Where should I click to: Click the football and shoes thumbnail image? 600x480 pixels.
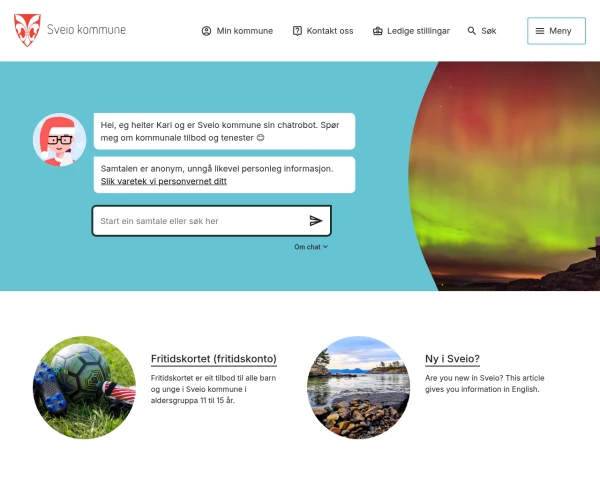pos(85,387)
